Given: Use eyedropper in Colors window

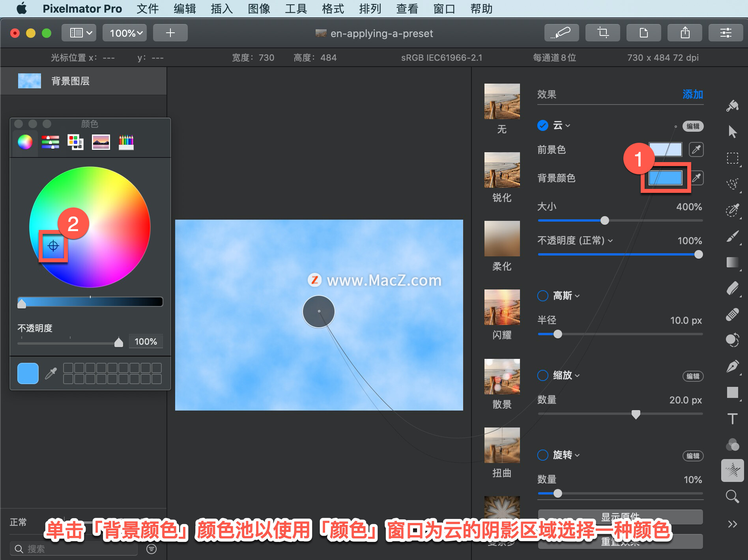Looking at the screenshot, I should pyautogui.click(x=51, y=373).
